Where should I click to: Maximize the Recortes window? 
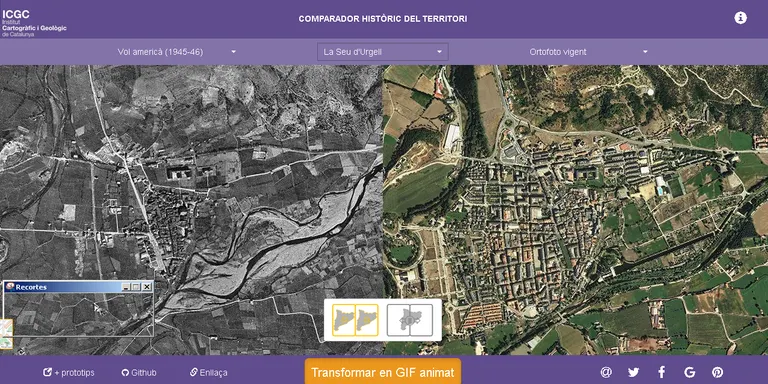tap(136, 287)
